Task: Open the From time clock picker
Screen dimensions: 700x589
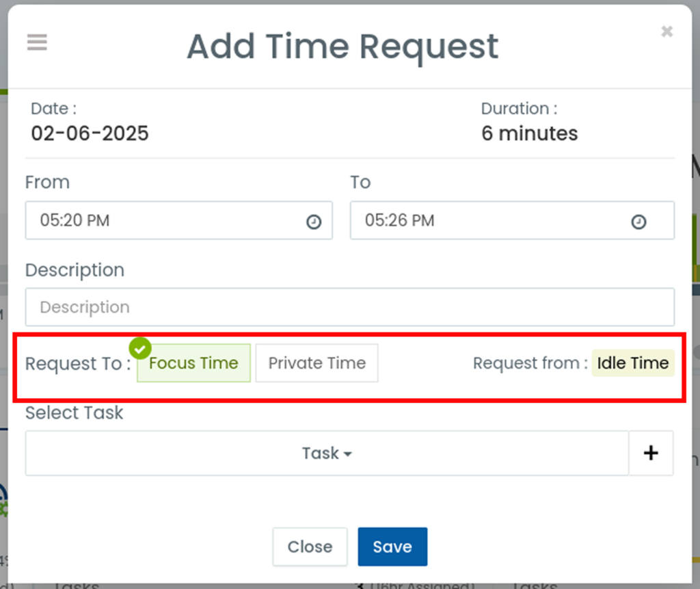Action: tap(313, 221)
